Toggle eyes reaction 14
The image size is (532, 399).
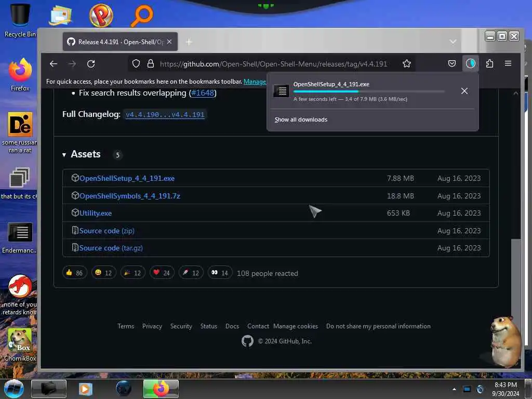[220, 273]
